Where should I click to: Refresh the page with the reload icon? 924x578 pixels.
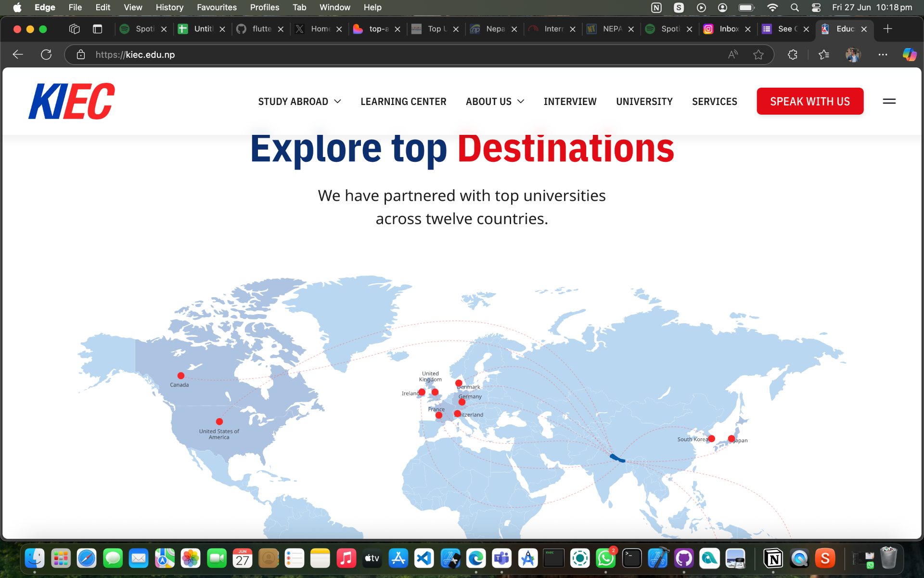(x=46, y=54)
